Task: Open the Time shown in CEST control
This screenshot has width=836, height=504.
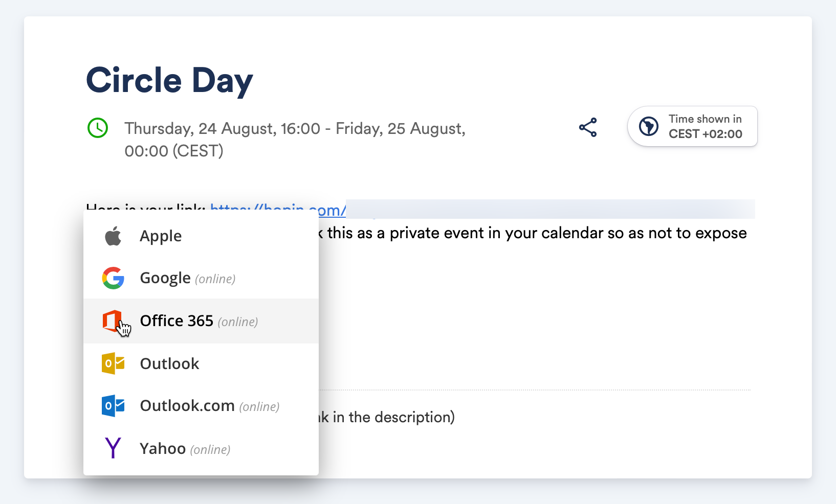Action: [692, 126]
